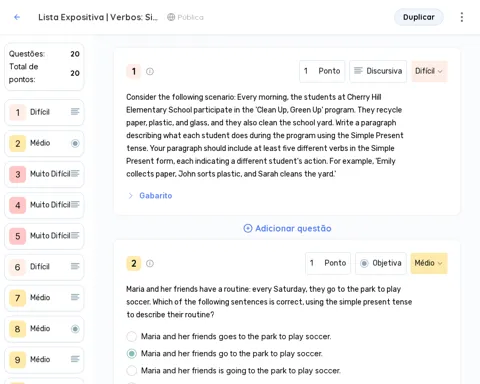Select question 7 Médio in the sidebar

point(44,298)
